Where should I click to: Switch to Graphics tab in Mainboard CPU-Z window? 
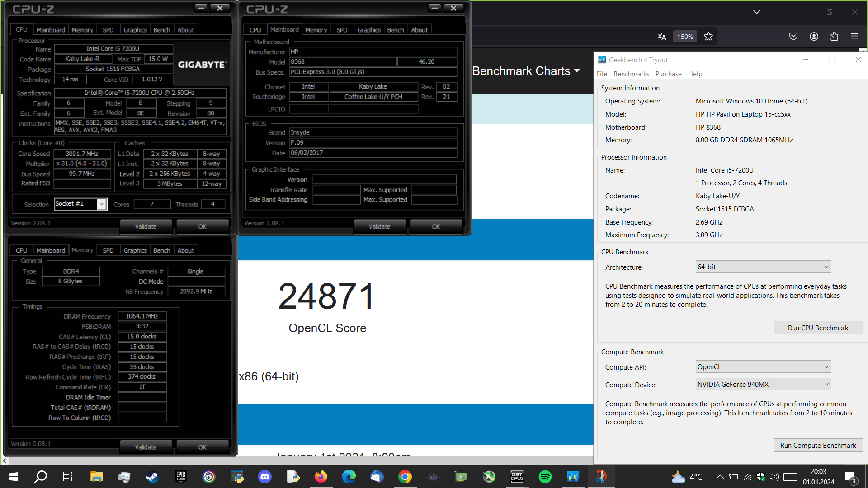369,30
